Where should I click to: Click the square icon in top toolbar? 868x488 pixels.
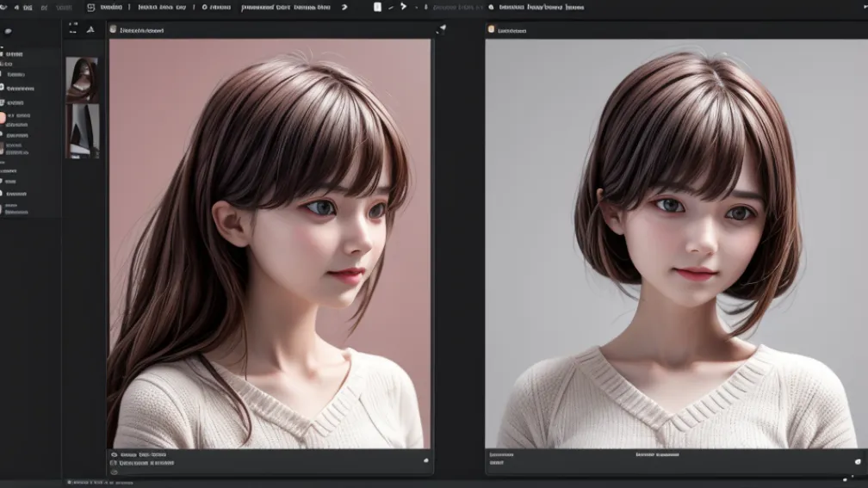point(90,7)
